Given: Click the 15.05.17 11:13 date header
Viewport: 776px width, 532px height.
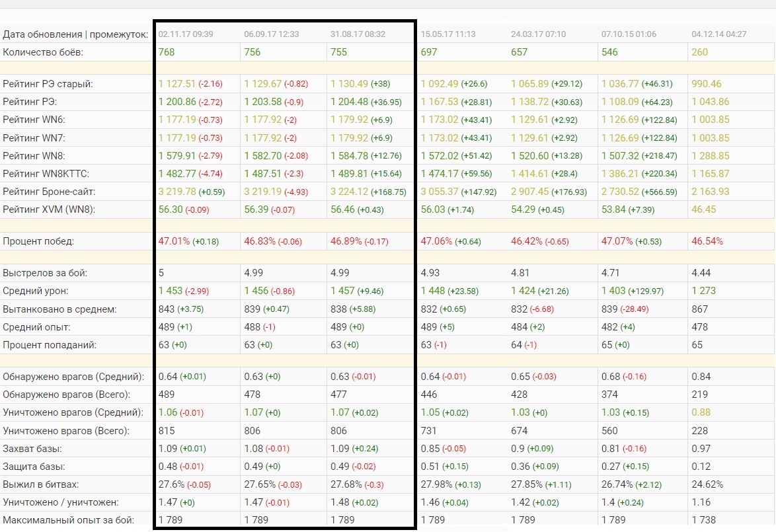Looking at the screenshot, I should tap(448, 34).
